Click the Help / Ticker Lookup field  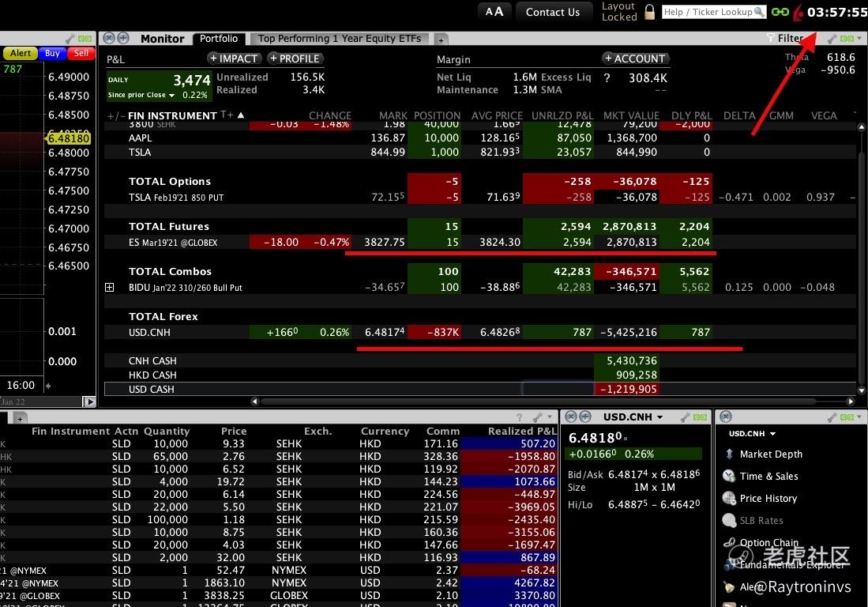714,12
